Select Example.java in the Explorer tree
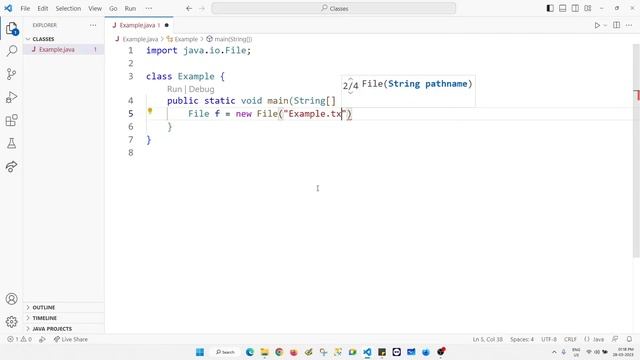Image resolution: width=640 pixels, height=360 pixels. 63,49
